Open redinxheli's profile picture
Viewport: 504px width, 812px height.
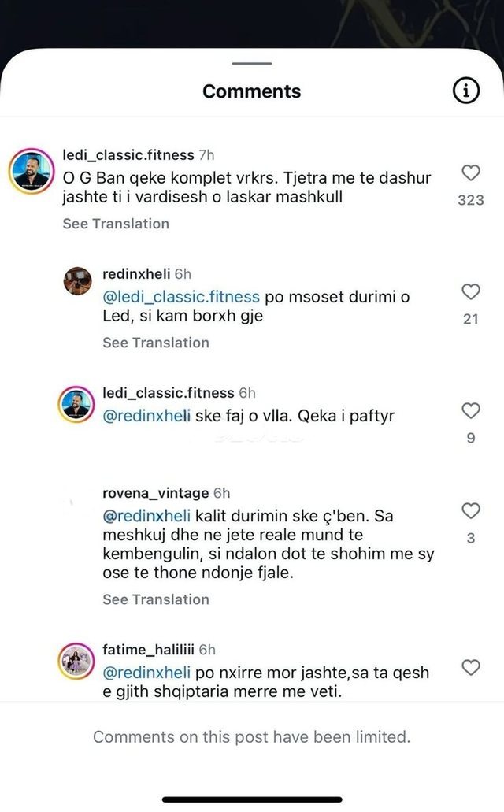click(x=77, y=280)
